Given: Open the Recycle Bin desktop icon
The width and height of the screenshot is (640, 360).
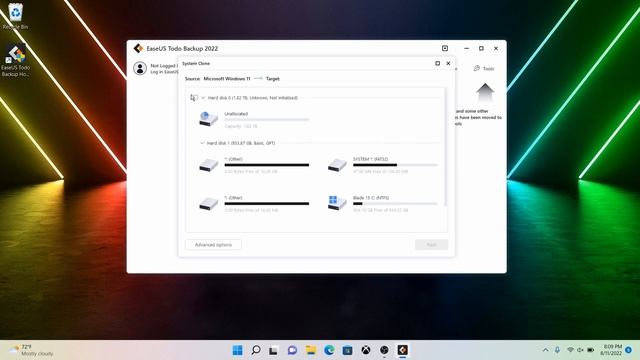Looking at the screenshot, I should 16,16.
